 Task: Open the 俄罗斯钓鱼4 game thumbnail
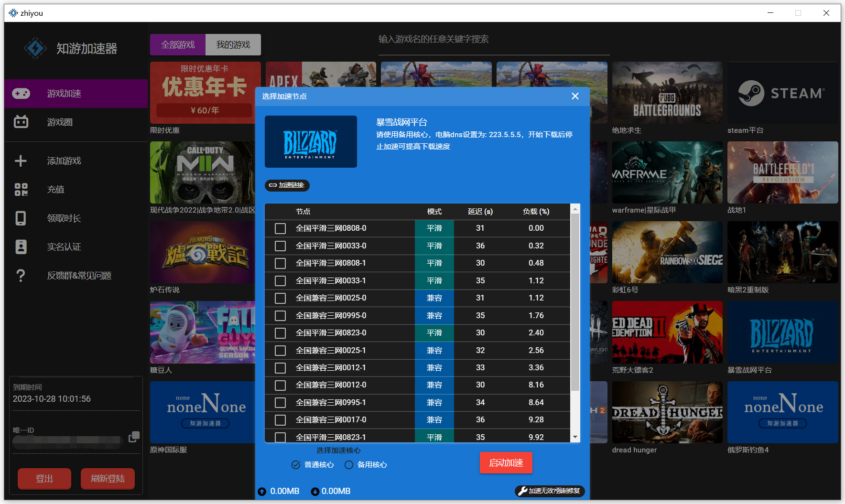783,412
